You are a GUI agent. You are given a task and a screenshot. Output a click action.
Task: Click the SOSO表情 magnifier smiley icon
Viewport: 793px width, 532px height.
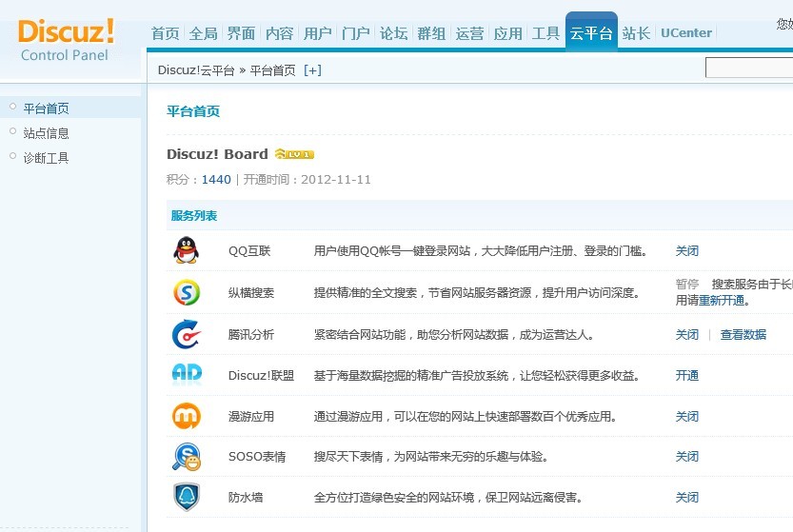(x=187, y=457)
